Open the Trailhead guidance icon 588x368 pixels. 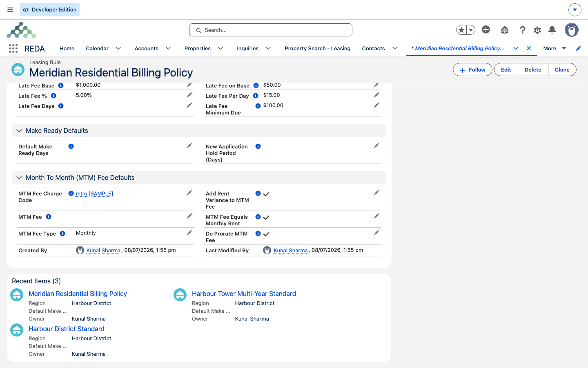point(505,30)
